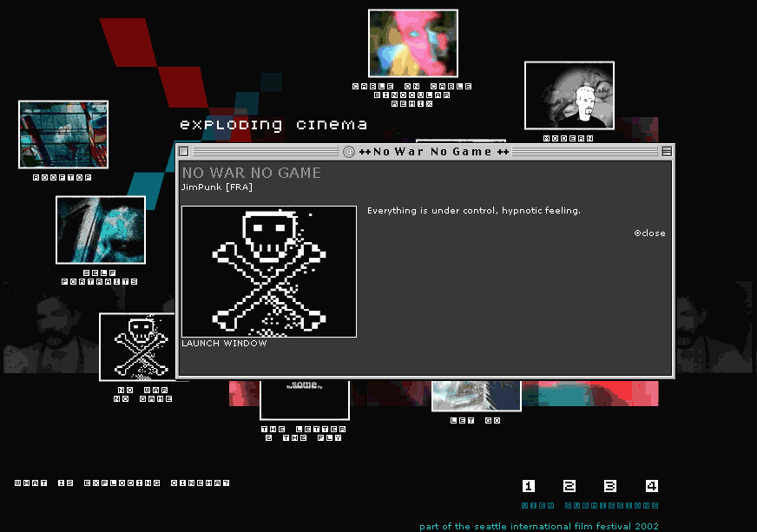Open the Cable on Cable Binocular Remix thumbnail
Image resolution: width=757 pixels, height=532 pixels.
coord(412,43)
